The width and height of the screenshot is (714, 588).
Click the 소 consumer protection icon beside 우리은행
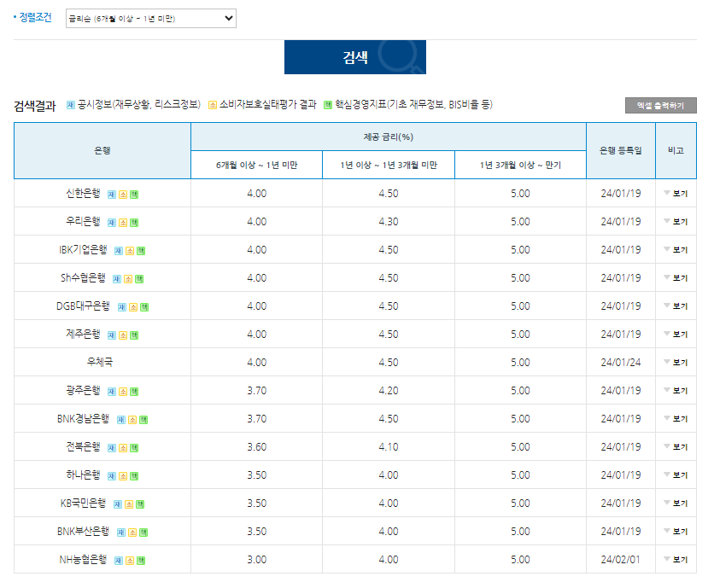pyautogui.click(x=121, y=221)
